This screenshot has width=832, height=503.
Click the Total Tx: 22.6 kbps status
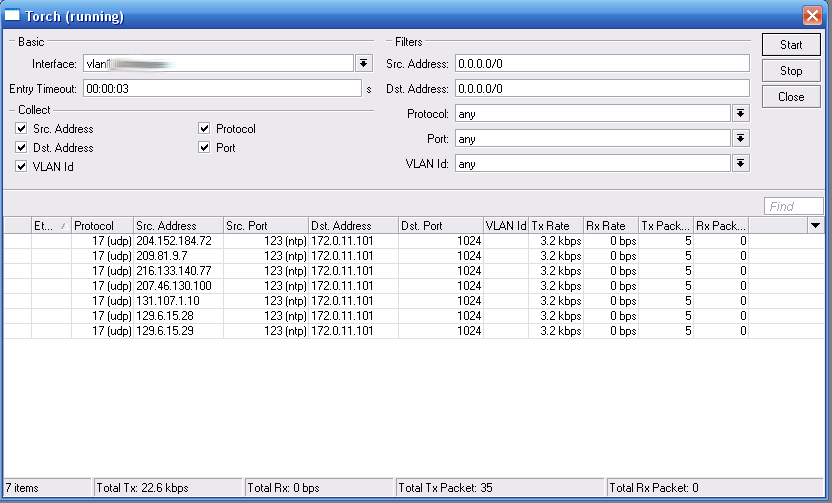tap(143, 488)
